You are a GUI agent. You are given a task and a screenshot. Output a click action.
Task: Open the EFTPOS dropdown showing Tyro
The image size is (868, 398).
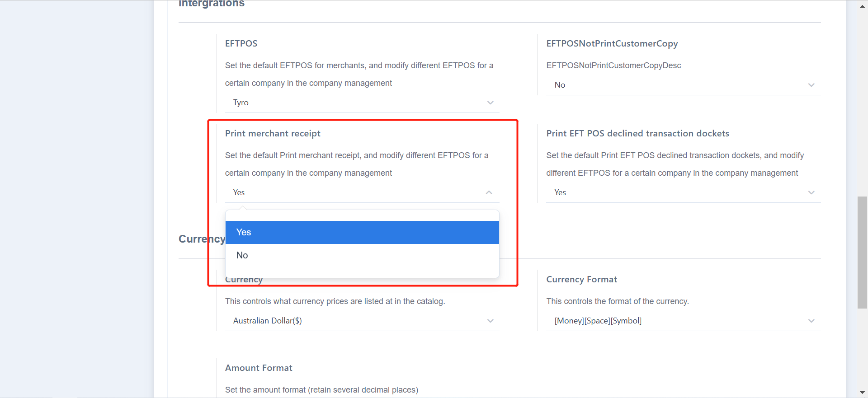tap(362, 103)
